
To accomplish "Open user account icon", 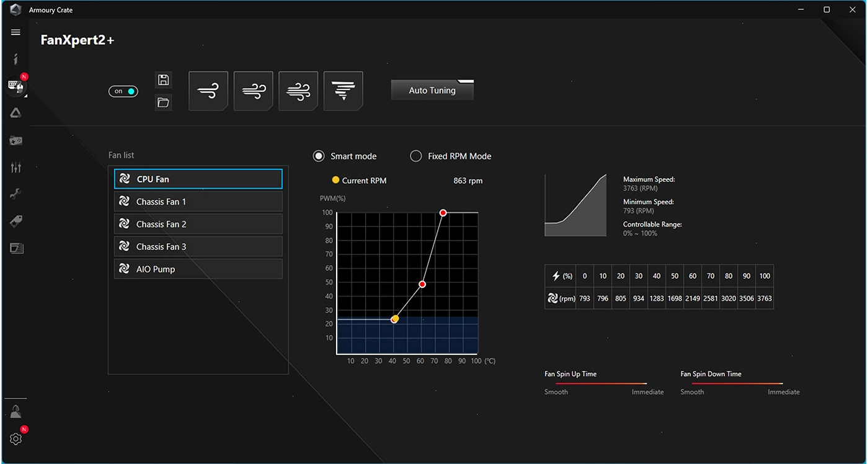I will point(15,412).
